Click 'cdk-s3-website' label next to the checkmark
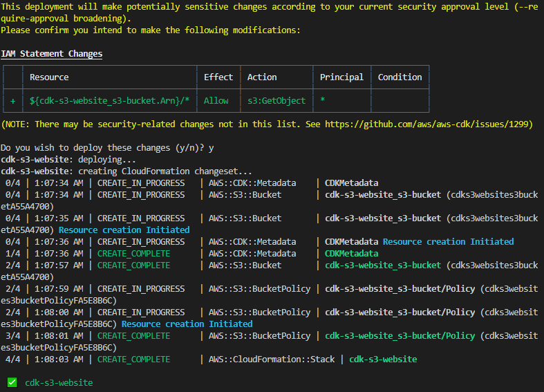The width and height of the screenshot is (544, 392). (x=59, y=382)
